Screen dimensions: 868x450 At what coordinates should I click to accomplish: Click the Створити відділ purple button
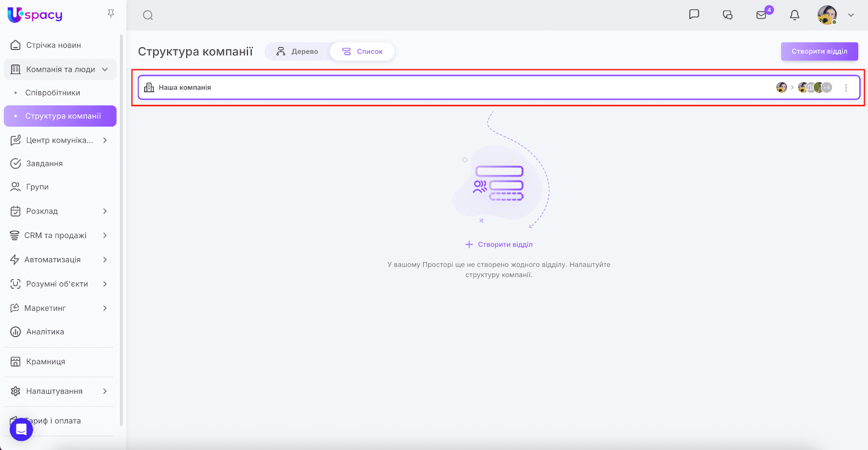coord(819,52)
